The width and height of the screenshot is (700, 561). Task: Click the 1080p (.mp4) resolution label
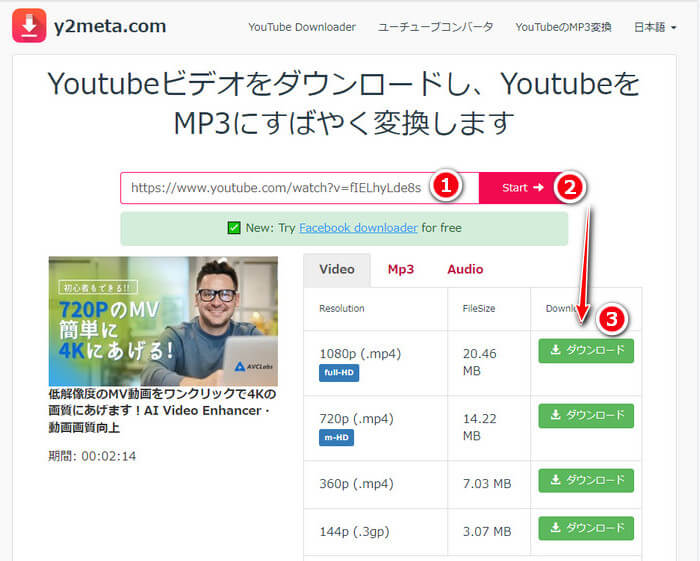(360, 354)
